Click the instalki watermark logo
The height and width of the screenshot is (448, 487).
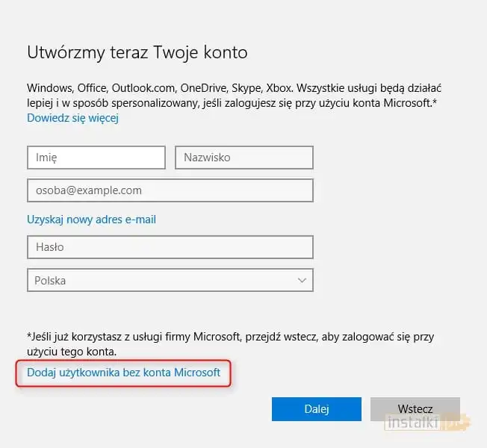[x=427, y=424]
